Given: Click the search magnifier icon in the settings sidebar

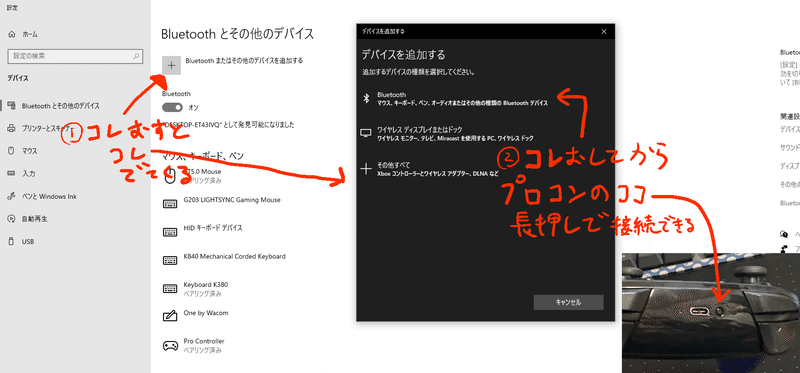Looking at the screenshot, I should pyautogui.click(x=136, y=56).
